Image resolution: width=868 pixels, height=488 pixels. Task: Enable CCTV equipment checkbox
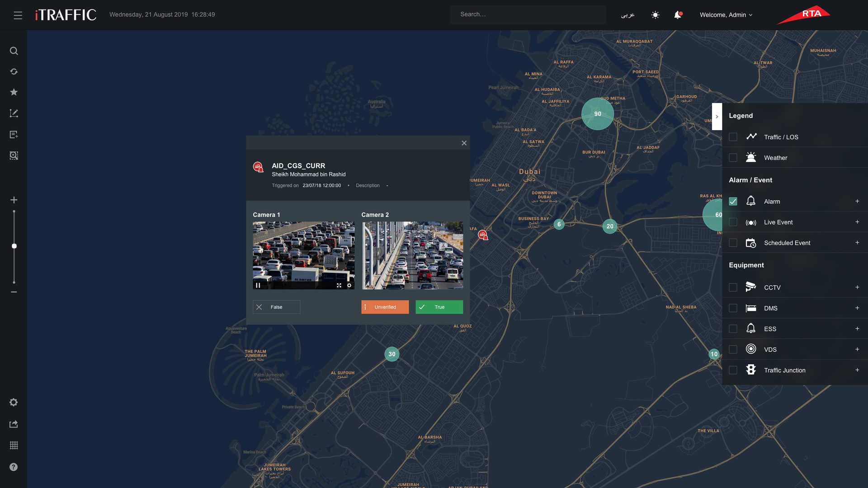tap(733, 287)
